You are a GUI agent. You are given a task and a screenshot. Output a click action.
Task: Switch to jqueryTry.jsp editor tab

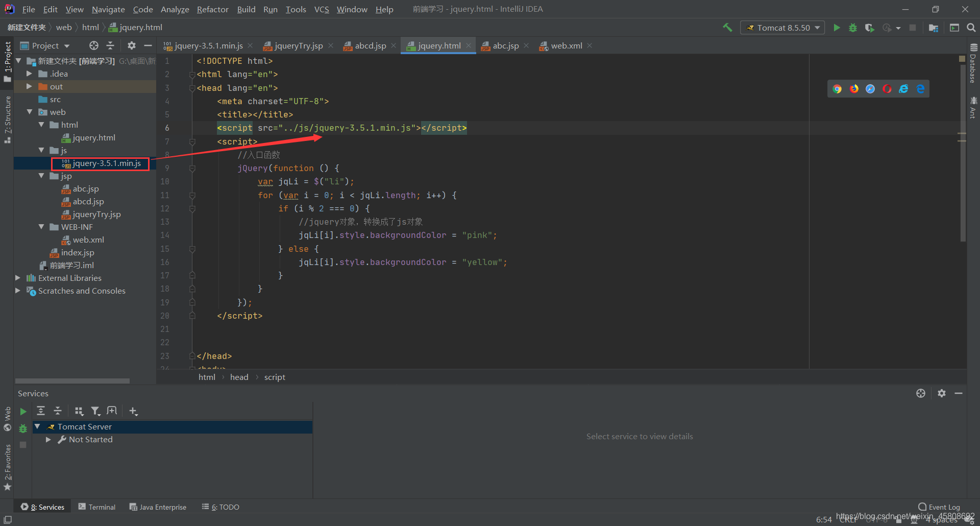tap(299, 45)
